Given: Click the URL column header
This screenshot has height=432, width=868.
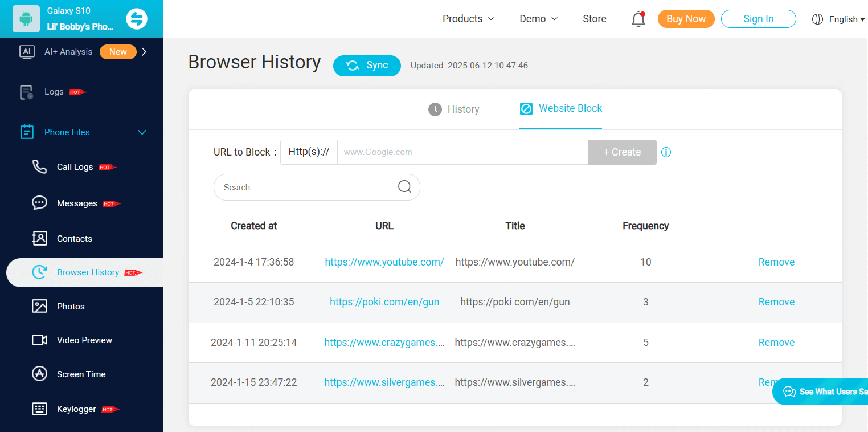Looking at the screenshot, I should click(x=384, y=226).
